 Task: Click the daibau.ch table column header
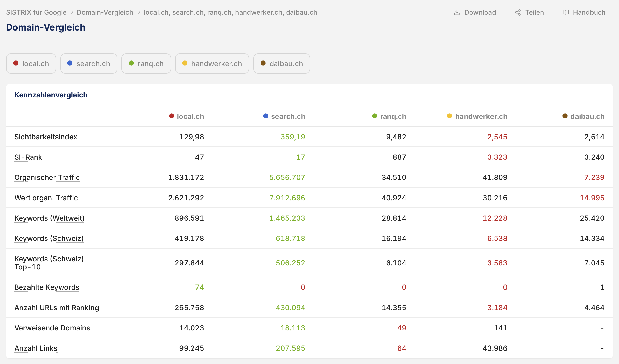583,116
